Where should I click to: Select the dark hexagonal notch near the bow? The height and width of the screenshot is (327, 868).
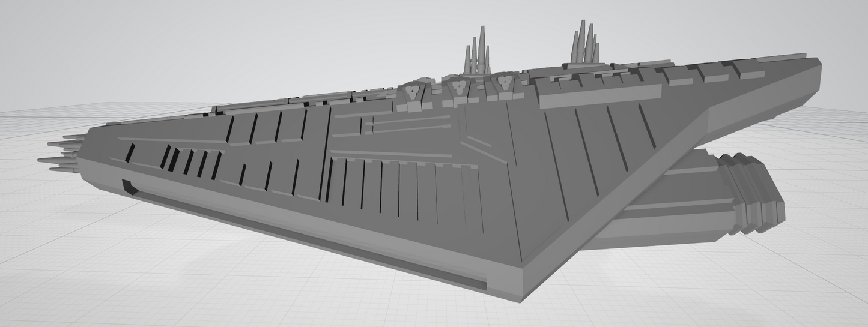click(129, 187)
